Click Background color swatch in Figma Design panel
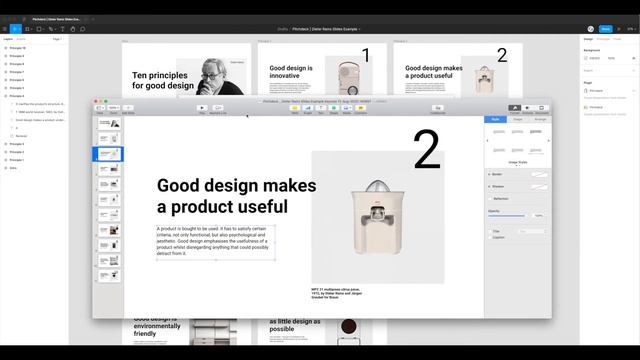The width and height of the screenshot is (640, 360). pos(586,58)
